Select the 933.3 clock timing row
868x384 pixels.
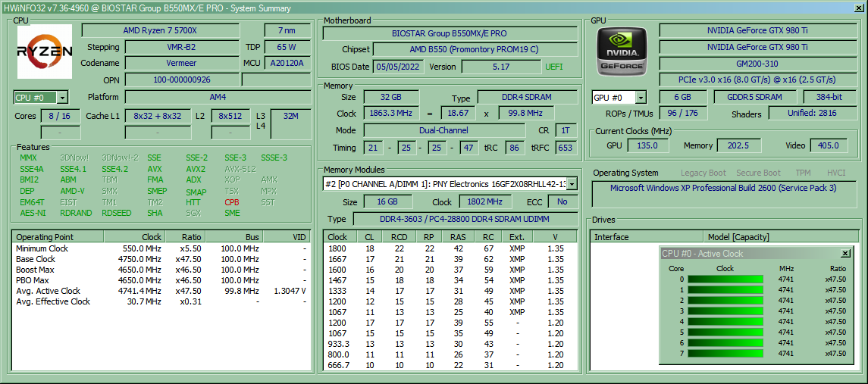(x=450, y=344)
